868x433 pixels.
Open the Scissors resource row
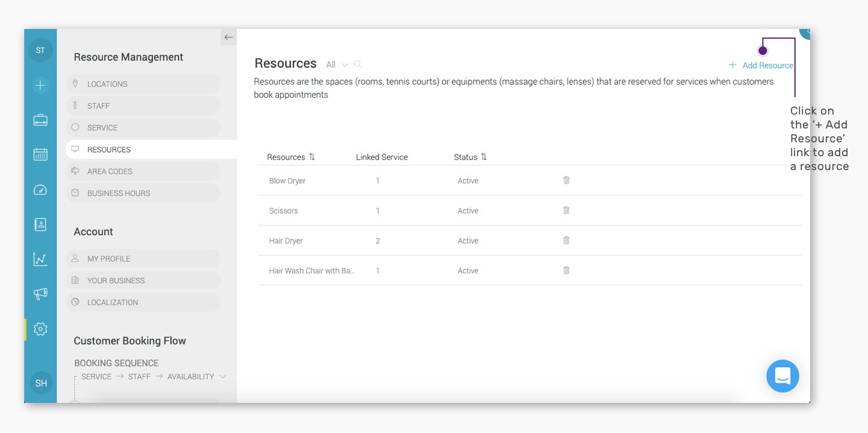coord(530,210)
